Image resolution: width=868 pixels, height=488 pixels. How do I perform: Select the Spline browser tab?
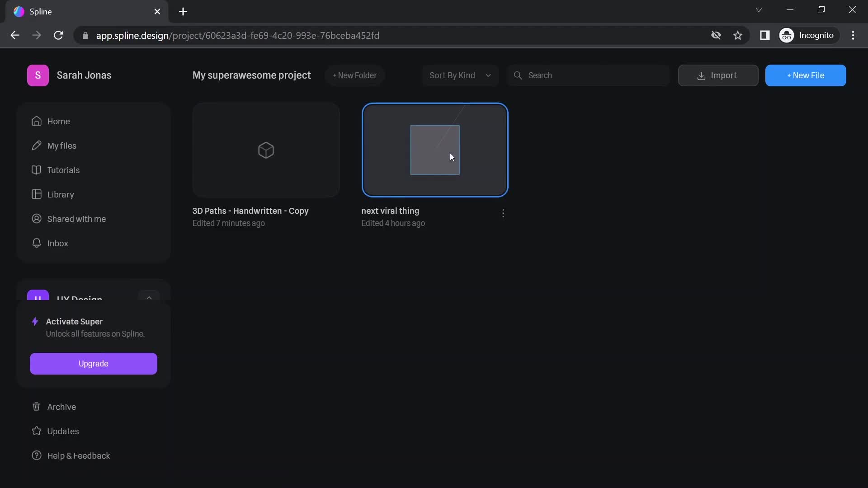(x=87, y=12)
